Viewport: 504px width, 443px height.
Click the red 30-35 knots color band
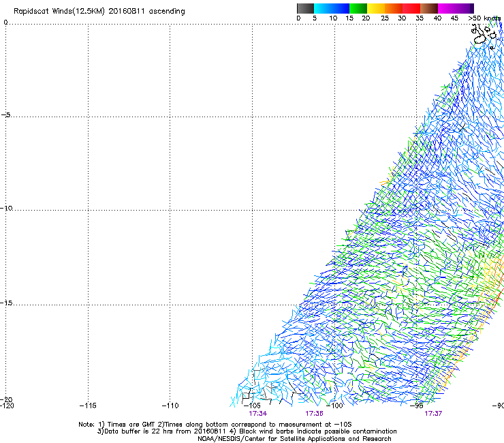click(411, 8)
